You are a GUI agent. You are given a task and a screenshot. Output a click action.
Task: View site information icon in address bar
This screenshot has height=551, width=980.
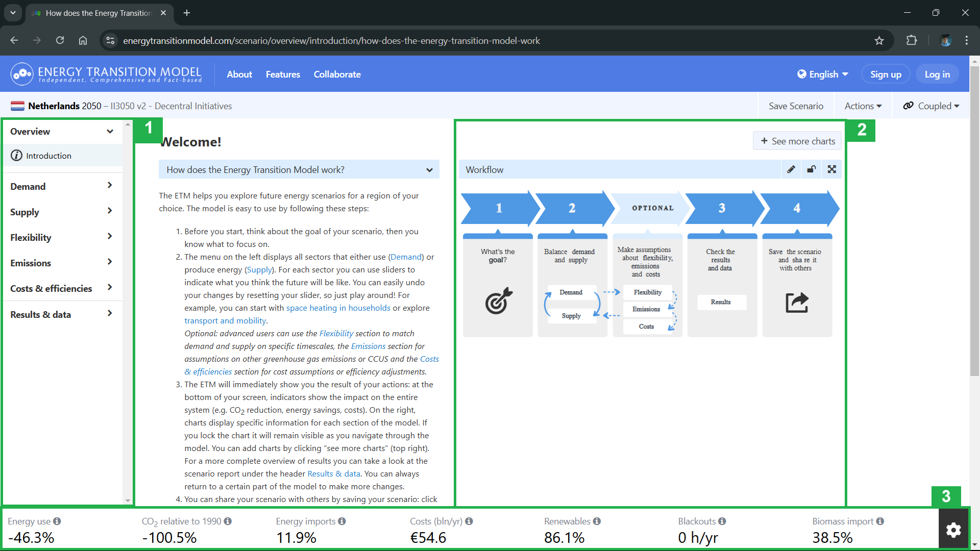110,40
